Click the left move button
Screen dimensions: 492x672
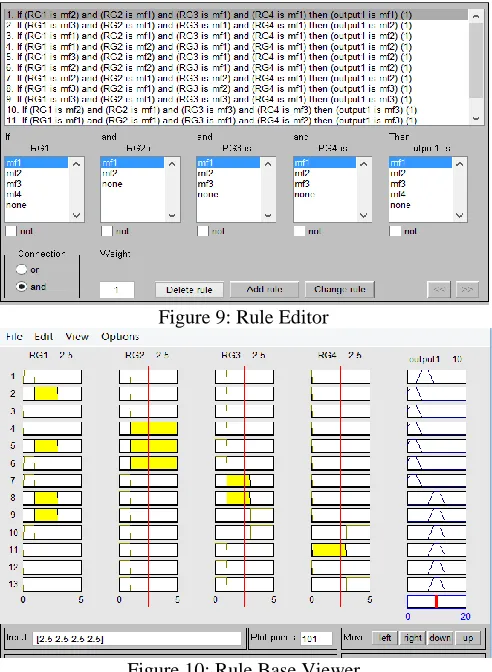coord(384,638)
